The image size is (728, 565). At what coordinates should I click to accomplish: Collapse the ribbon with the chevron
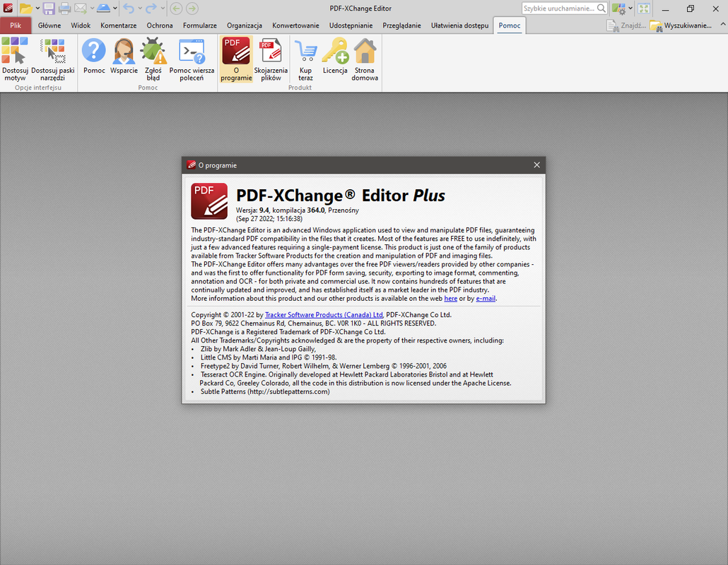[x=723, y=24]
